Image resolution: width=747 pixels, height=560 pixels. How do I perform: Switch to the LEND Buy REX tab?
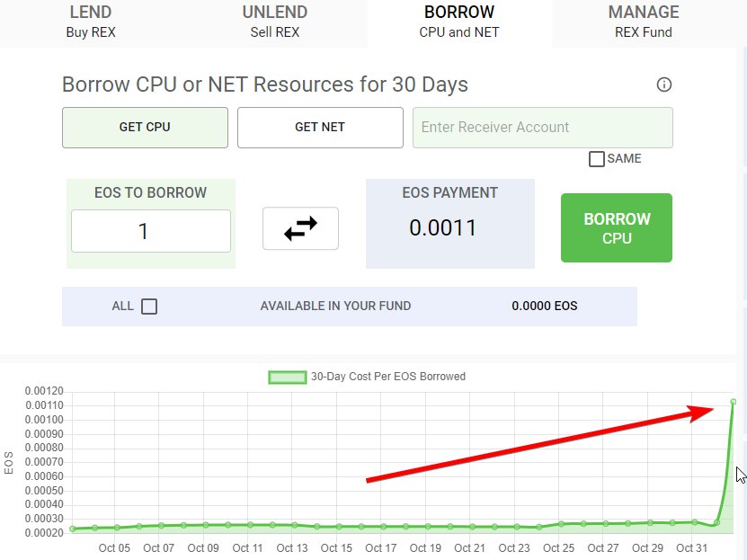pyautogui.click(x=91, y=22)
